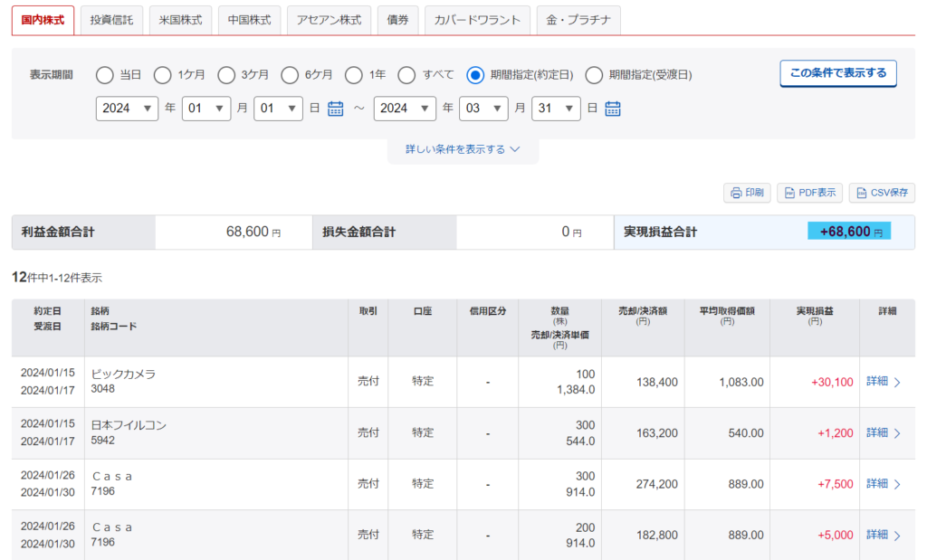Click the detail arrow for ビックカメラ row

pos(897,383)
